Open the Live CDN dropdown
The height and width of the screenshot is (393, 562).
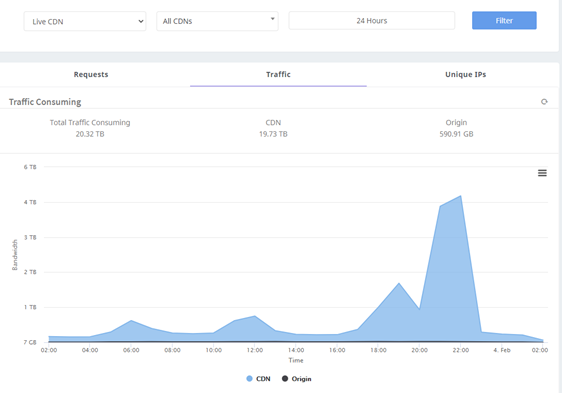point(85,21)
